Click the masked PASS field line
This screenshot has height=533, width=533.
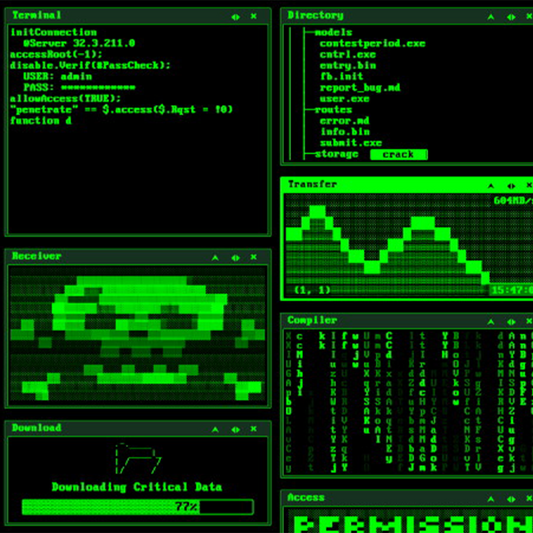coord(79,87)
